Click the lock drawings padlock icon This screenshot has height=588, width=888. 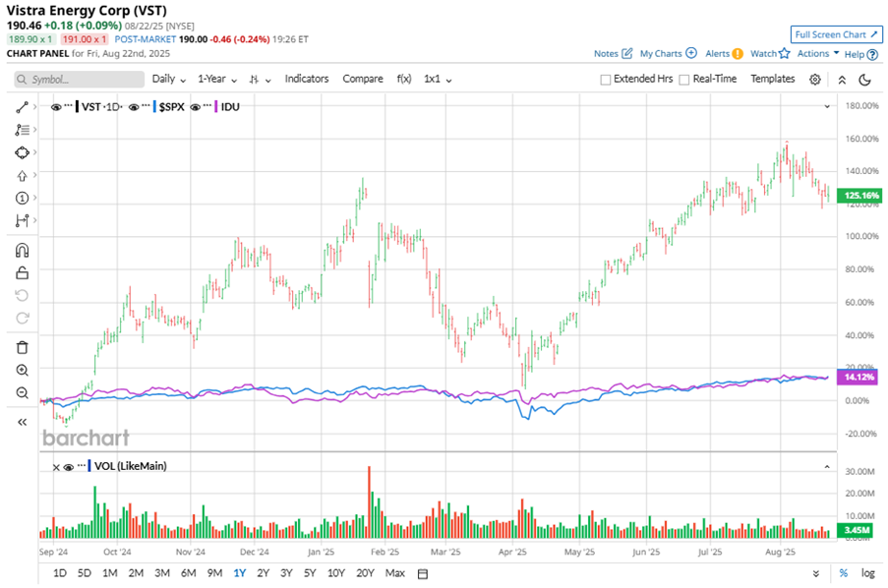(x=22, y=273)
